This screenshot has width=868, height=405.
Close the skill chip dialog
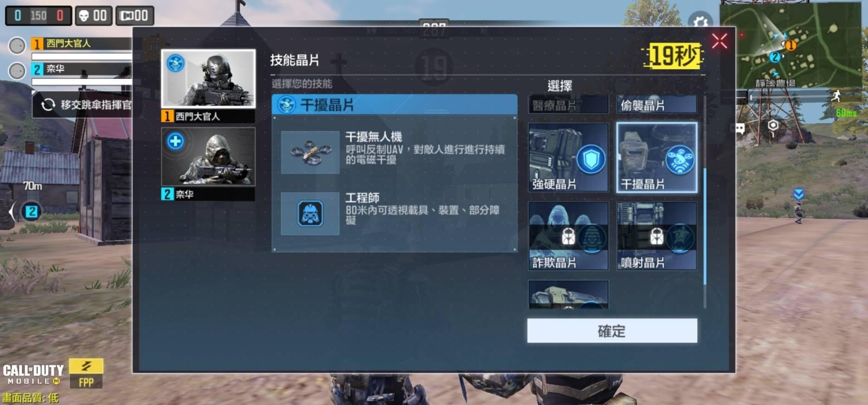[x=720, y=41]
